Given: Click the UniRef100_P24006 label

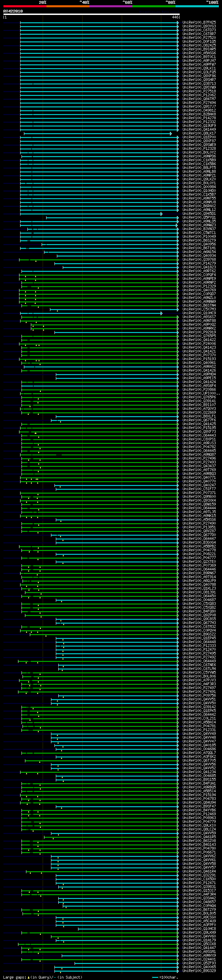Looking at the screenshot, I should pyautogui.click(x=199, y=343).
